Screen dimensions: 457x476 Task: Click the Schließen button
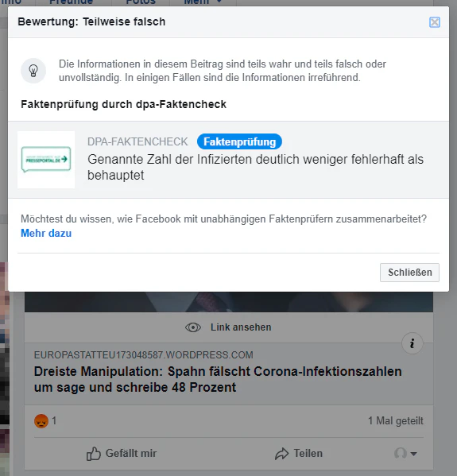pos(409,273)
